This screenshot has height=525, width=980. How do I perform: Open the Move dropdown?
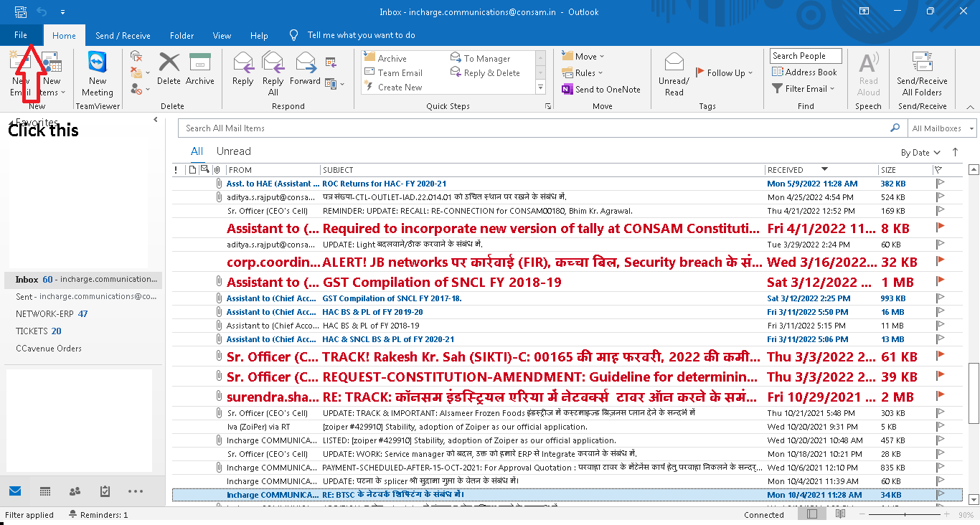583,57
